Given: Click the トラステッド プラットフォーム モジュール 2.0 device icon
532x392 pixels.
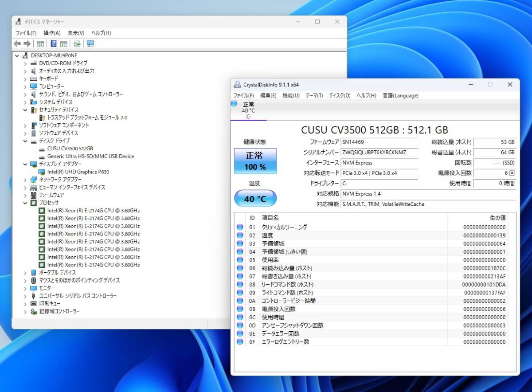Looking at the screenshot, I should click(x=42, y=118).
